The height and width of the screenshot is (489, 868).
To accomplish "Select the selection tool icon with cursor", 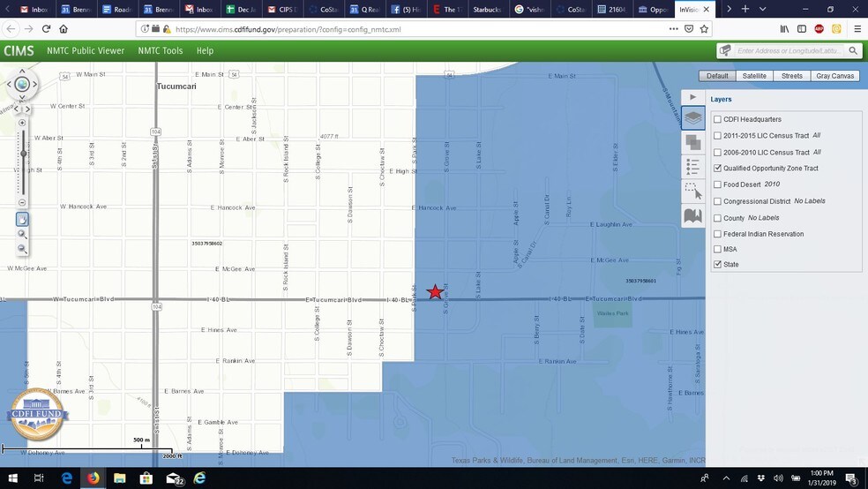I will (x=693, y=192).
